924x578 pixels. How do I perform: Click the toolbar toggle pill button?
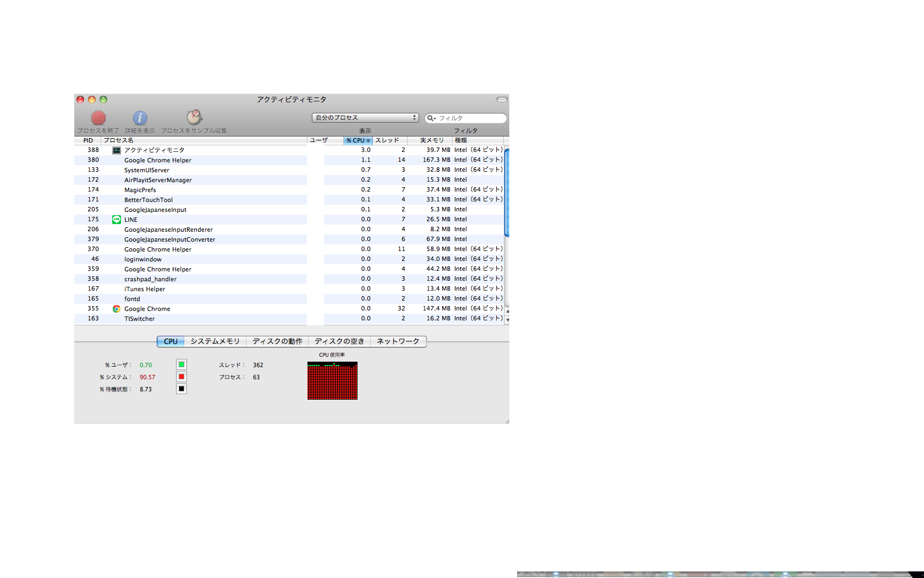(502, 100)
